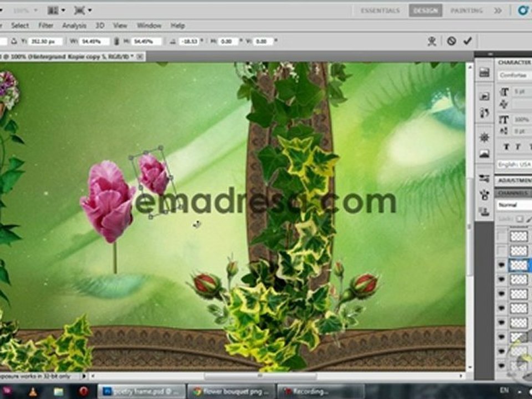Open the sun-shaped panel icon in dock
532x399 pixels.
coord(484,137)
